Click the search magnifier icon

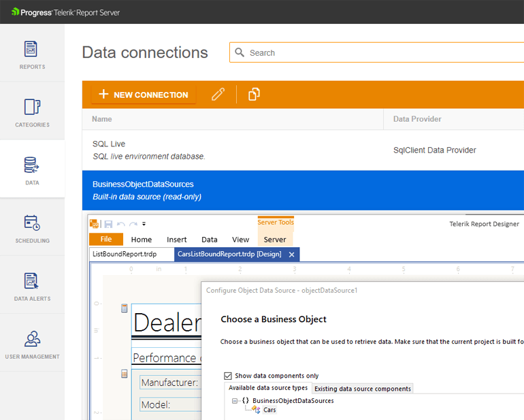tap(240, 52)
